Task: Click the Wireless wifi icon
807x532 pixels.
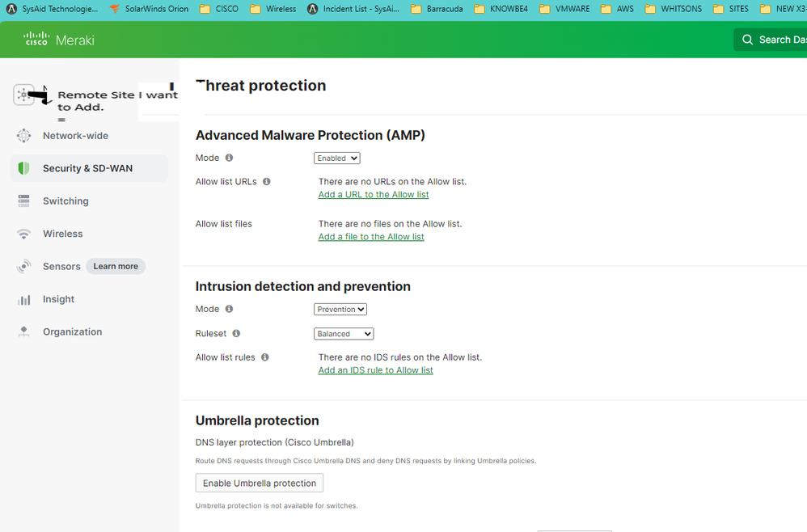Action: coord(23,234)
